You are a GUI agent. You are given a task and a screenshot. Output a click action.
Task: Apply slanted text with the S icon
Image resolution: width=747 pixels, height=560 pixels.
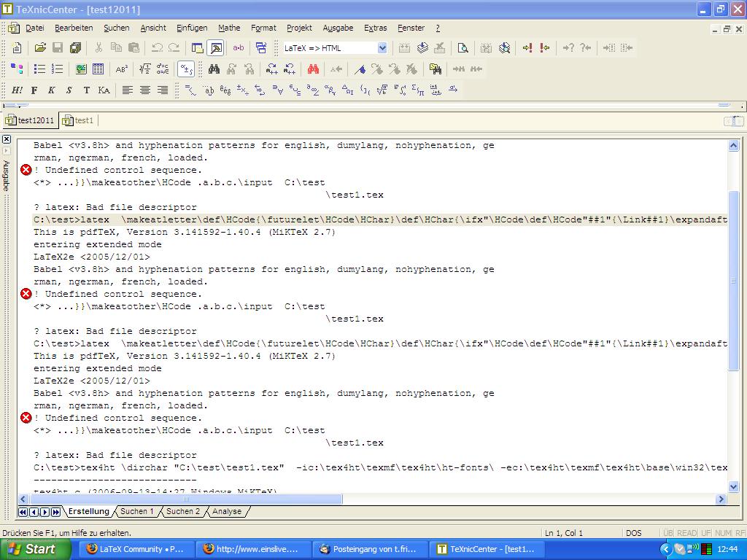(x=69, y=90)
